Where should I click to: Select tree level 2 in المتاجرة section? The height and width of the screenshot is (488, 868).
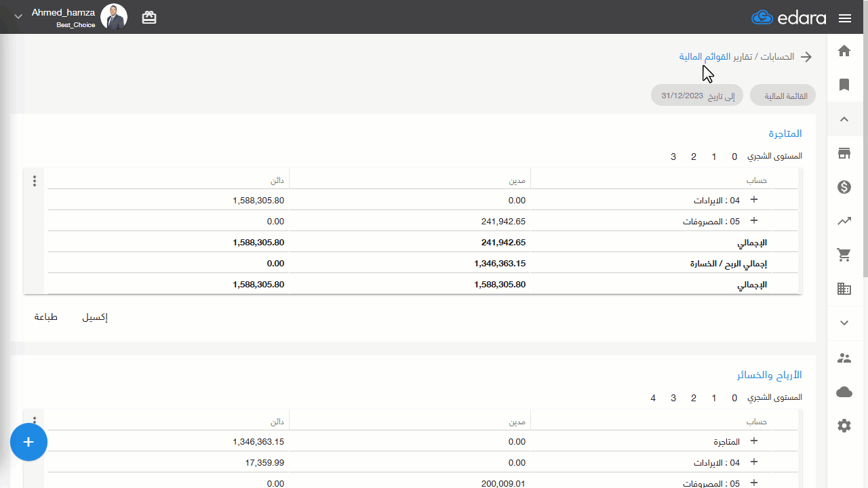[x=694, y=157]
